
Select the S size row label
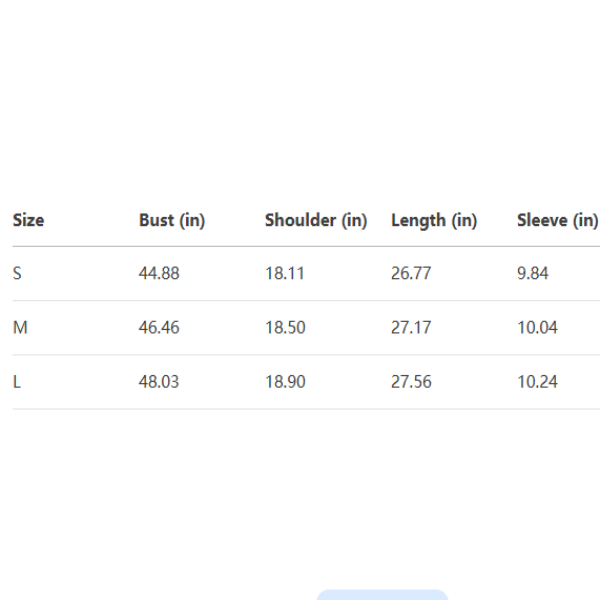pos(16,274)
